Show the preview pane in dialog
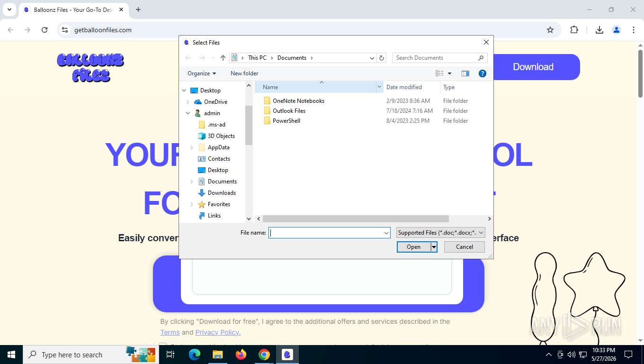 tap(465, 73)
